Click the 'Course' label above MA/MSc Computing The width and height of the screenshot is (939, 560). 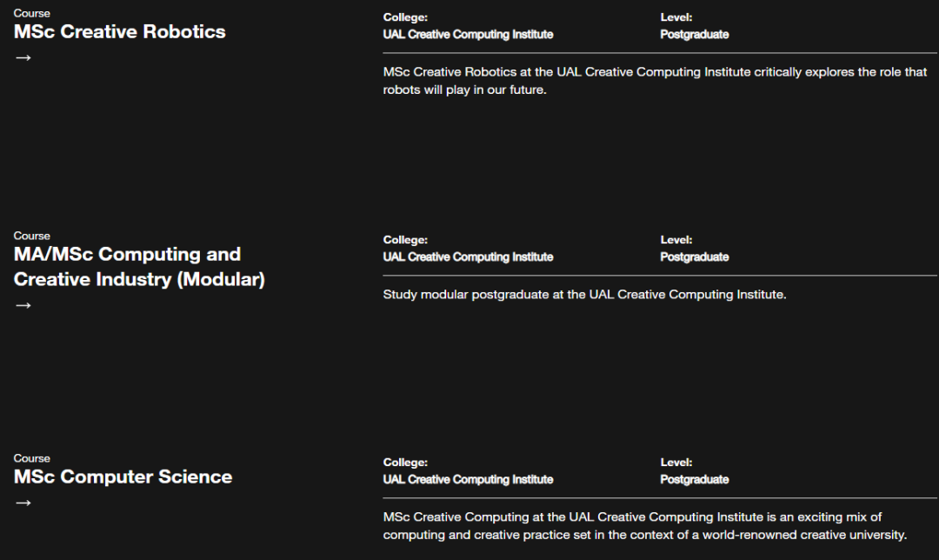click(x=32, y=236)
